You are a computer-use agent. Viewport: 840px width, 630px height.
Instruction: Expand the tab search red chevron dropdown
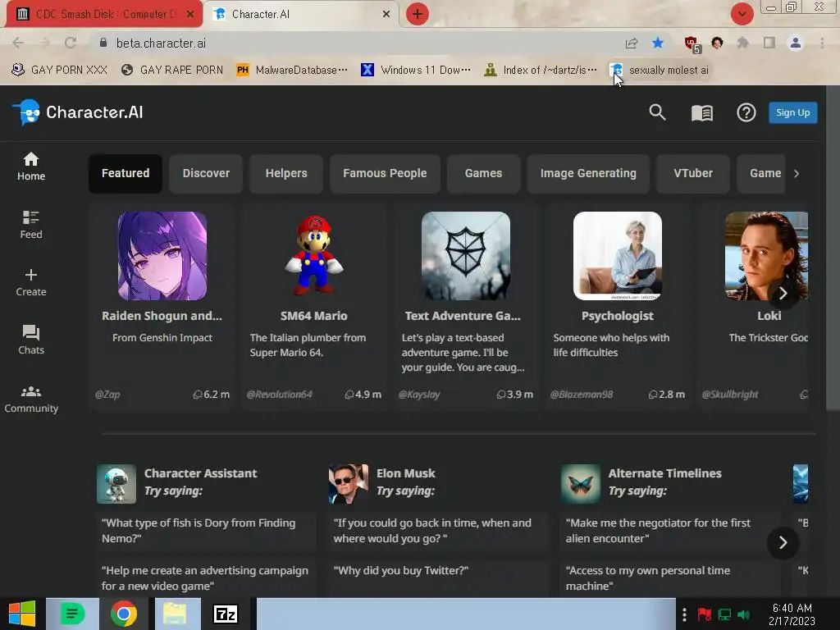742,14
